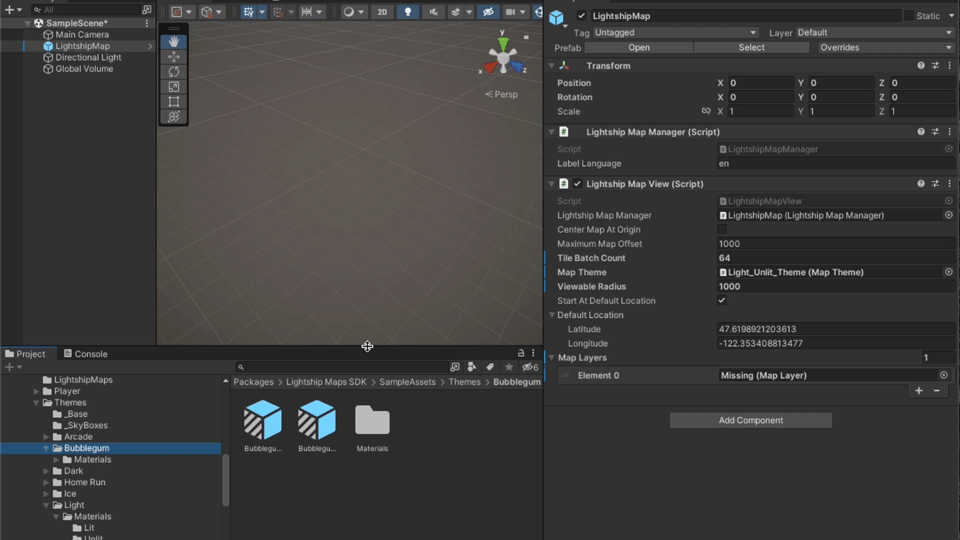960x540 pixels.
Task: Toggle Lightship Map View enabled checkbox
Action: pos(577,184)
